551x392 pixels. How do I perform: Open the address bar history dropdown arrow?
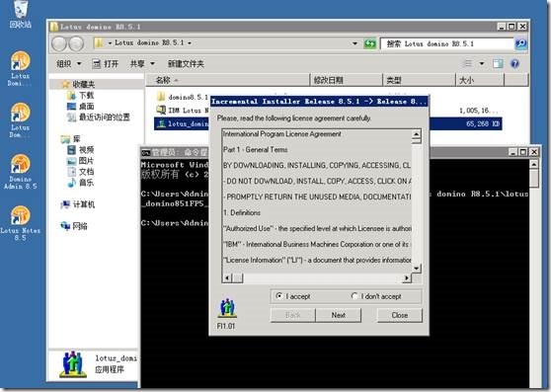pyautogui.click(x=354, y=43)
